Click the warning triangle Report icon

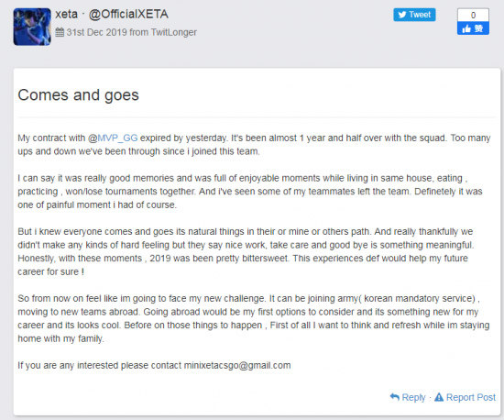[x=439, y=397]
